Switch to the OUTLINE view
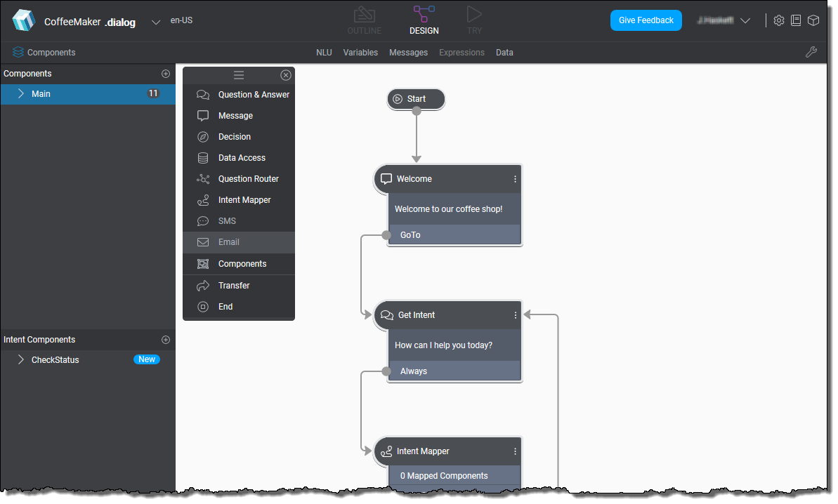The image size is (838, 504). pos(364,15)
